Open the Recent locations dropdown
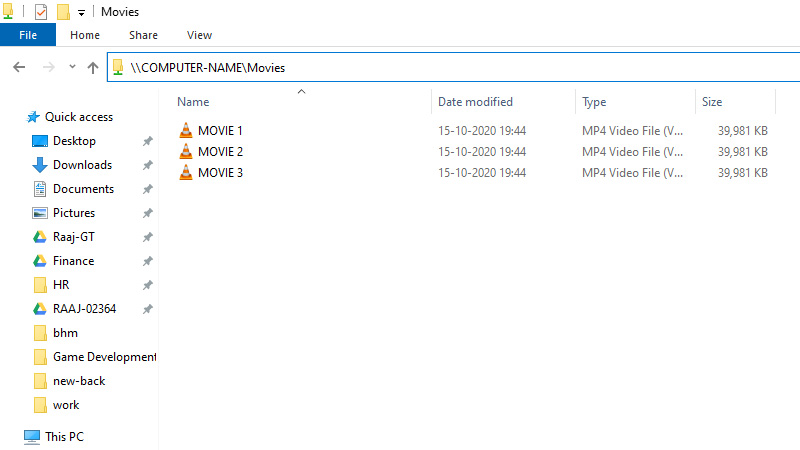Viewport: 800px width, 450px height. (x=72, y=67)
